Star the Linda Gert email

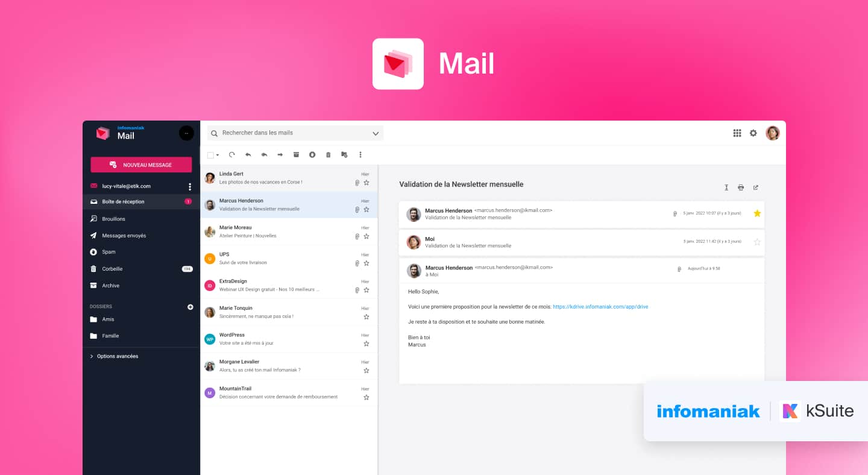366,183
